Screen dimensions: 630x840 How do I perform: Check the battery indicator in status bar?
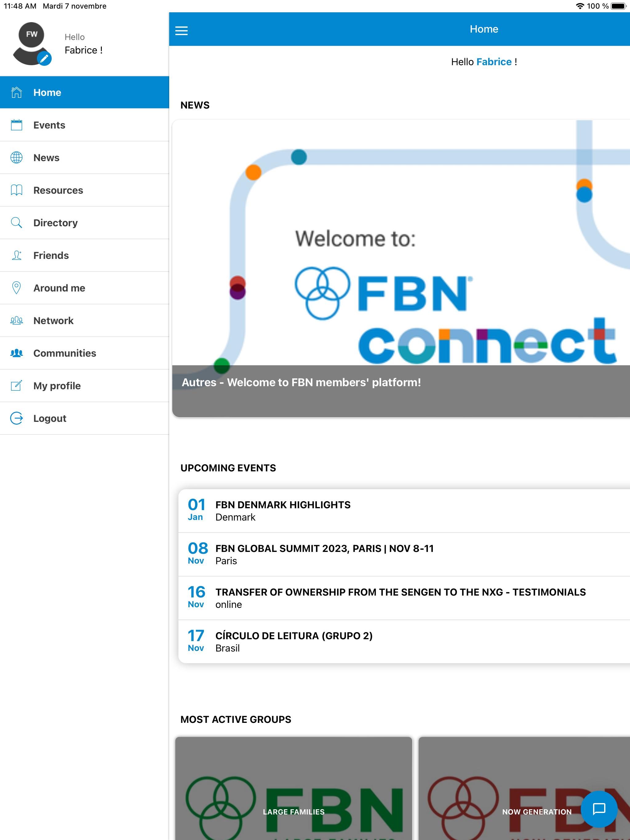tap(618, 6)
